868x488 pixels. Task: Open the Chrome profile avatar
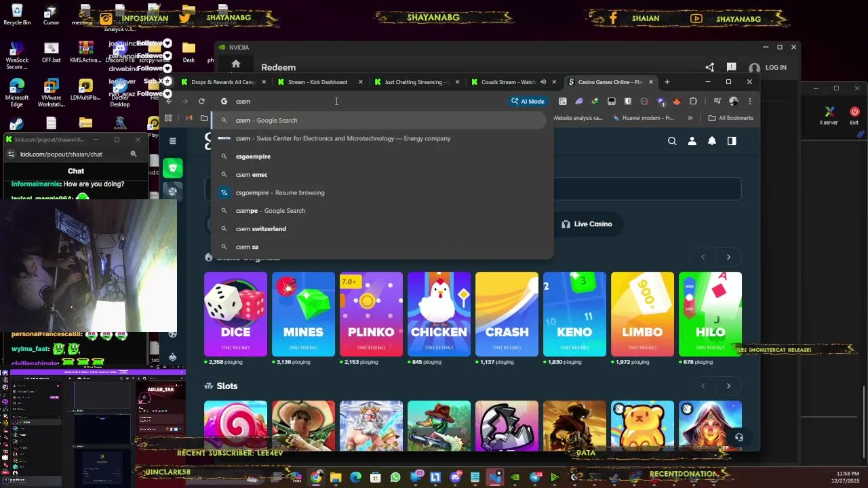point(733,101)
